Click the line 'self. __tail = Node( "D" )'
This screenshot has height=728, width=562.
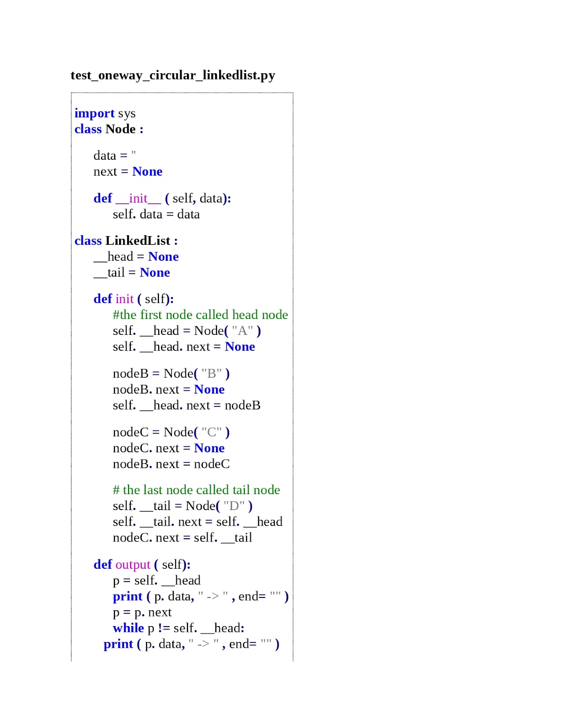click(x=183, y=506)
